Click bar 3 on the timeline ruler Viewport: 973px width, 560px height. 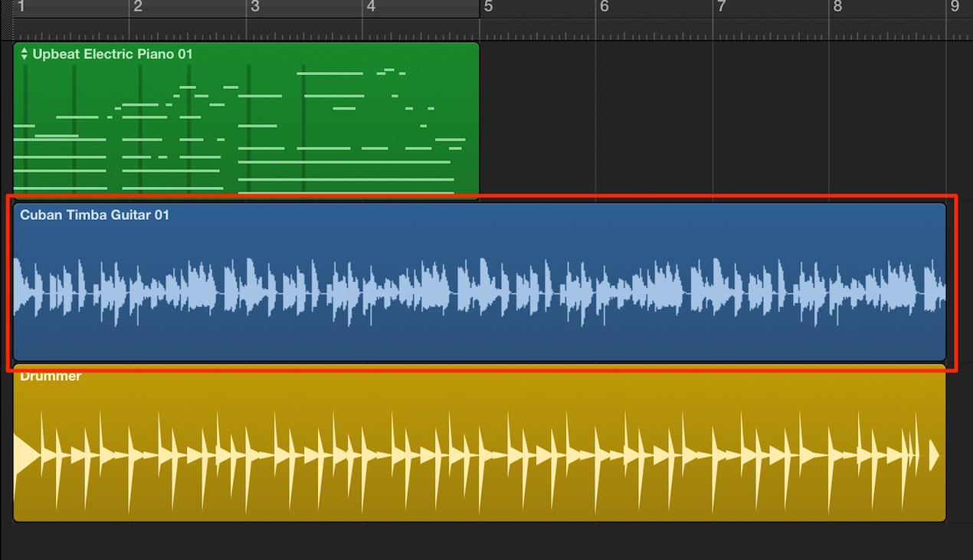pyautogui.click(x=255, y=7)
